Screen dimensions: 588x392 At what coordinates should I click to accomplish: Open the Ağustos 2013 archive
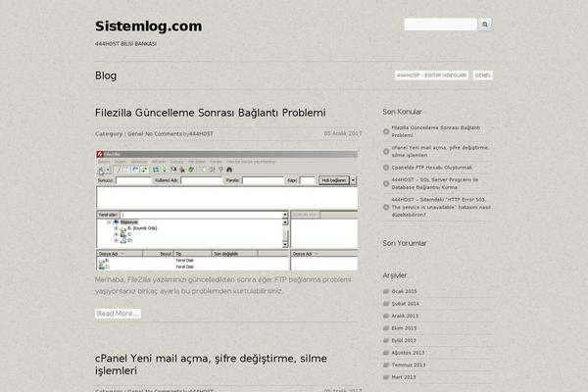tap(408, 353)
